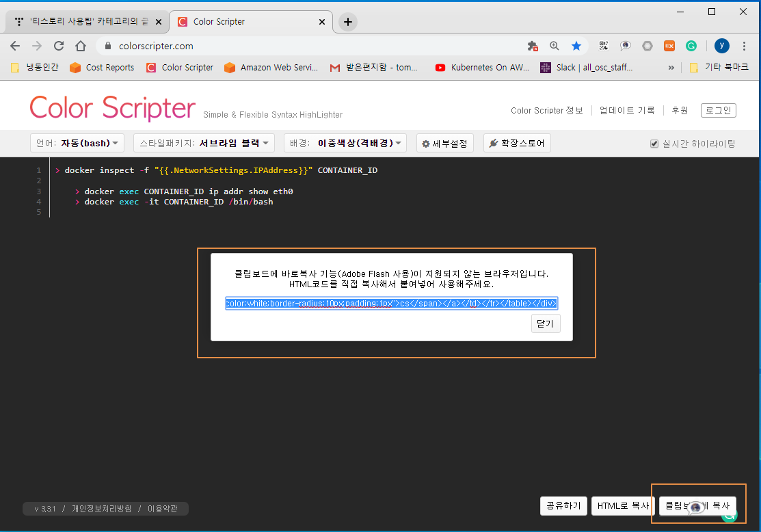Click the 로그인 button
The image size is (761, 532).
pos(719,111)
